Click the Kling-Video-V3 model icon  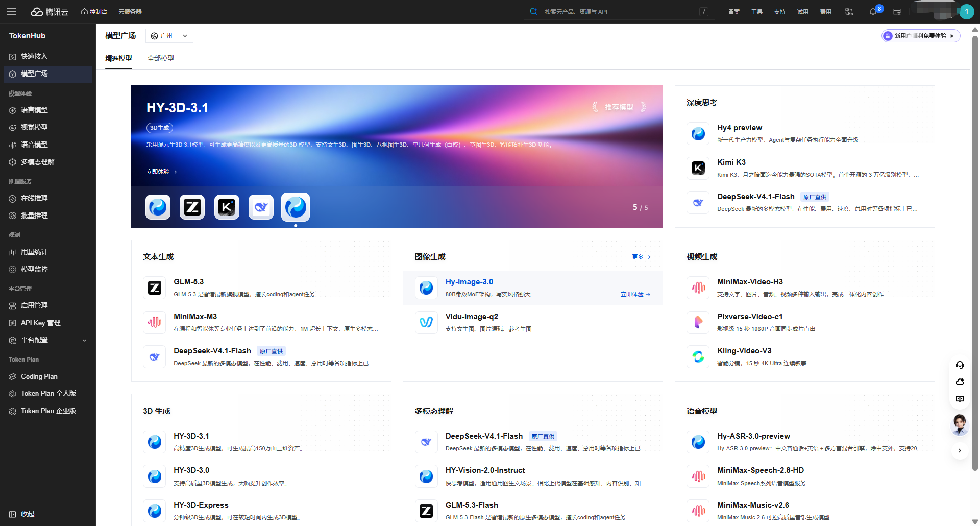(x=698, y=356)
